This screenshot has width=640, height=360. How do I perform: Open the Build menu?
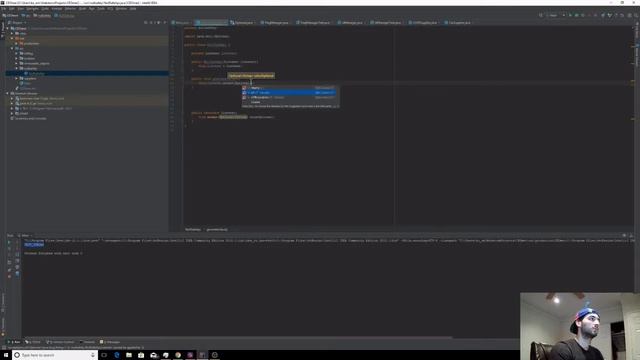tap(82, 9)
